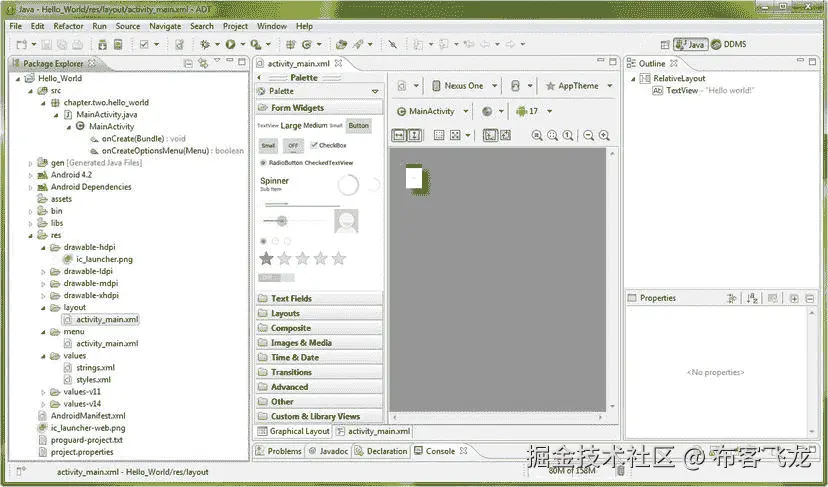This screenshot has height=487, width=828.
Task: Open the Images & Media palette category
Action: tap(319, 343)
